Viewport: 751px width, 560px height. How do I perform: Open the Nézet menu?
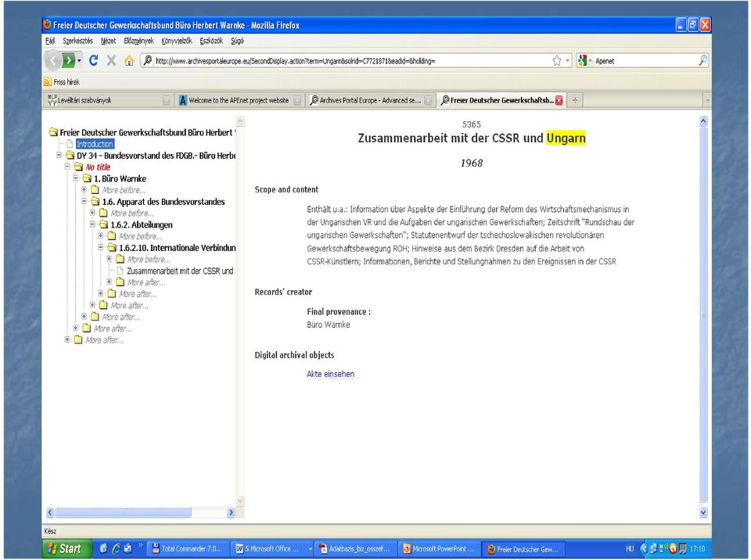tap(108, 41)
